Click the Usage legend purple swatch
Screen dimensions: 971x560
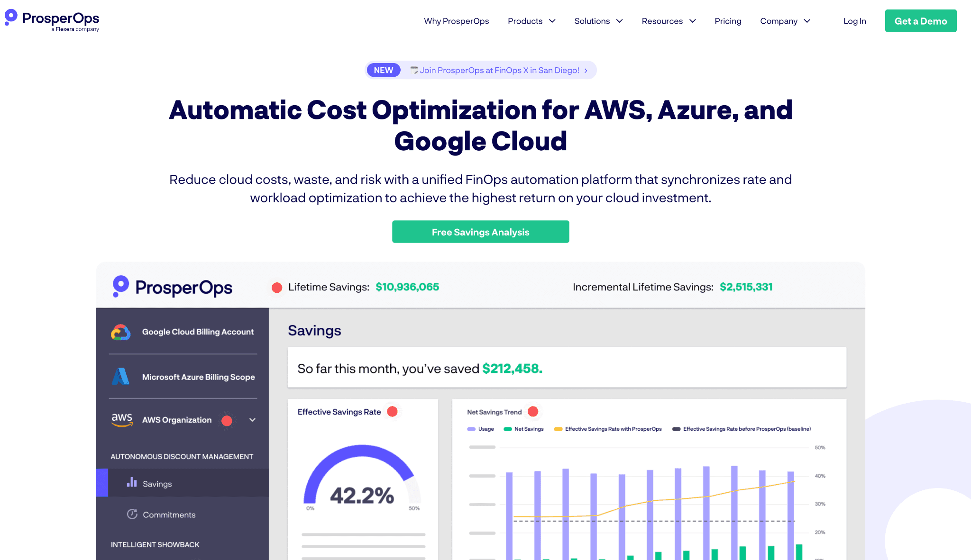[471, 429]
